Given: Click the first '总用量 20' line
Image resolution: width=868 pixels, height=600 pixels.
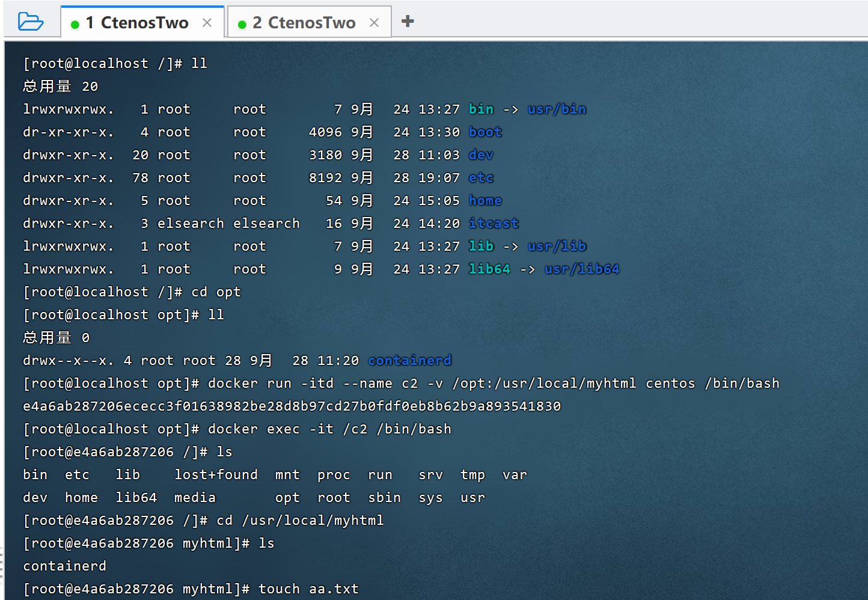Looking at the screenshot, I should [x=60, y=86].
